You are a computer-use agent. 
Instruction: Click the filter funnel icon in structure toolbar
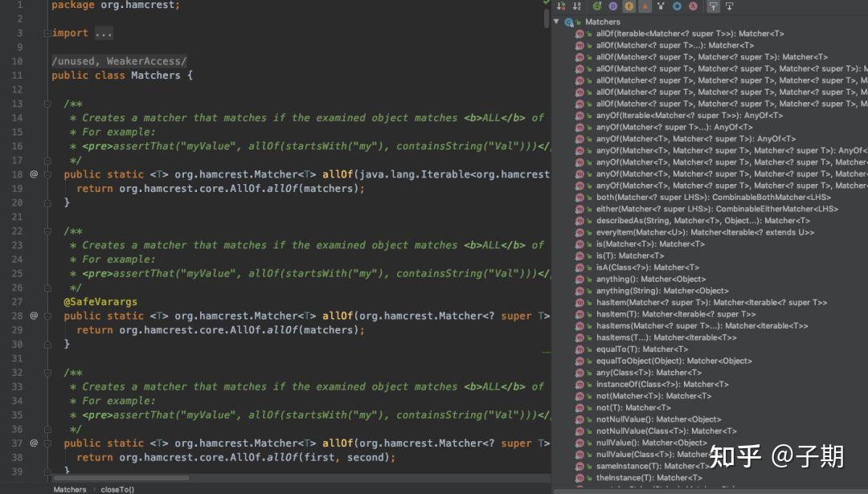661,6
